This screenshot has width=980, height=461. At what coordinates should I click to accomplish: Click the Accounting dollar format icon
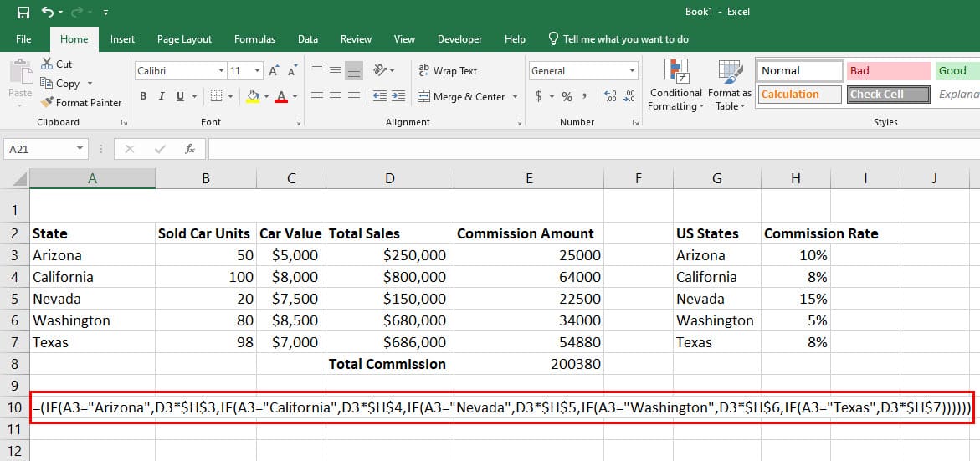[x=538, y=97]
